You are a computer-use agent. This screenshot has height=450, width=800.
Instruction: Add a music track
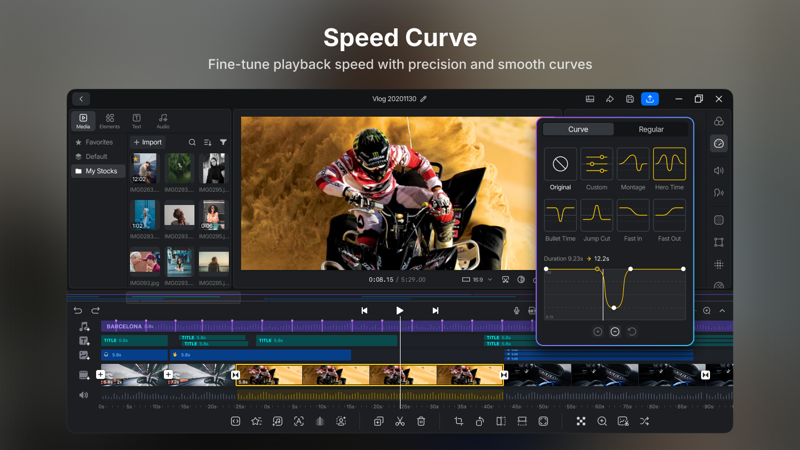point(84,326)
